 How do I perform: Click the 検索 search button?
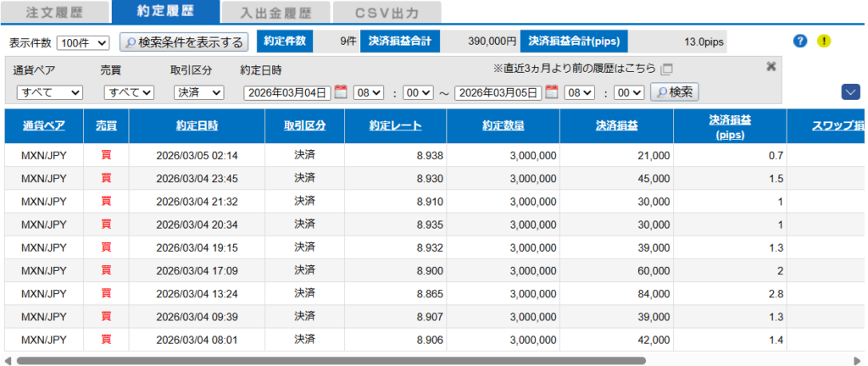click(x=674, y=92)
